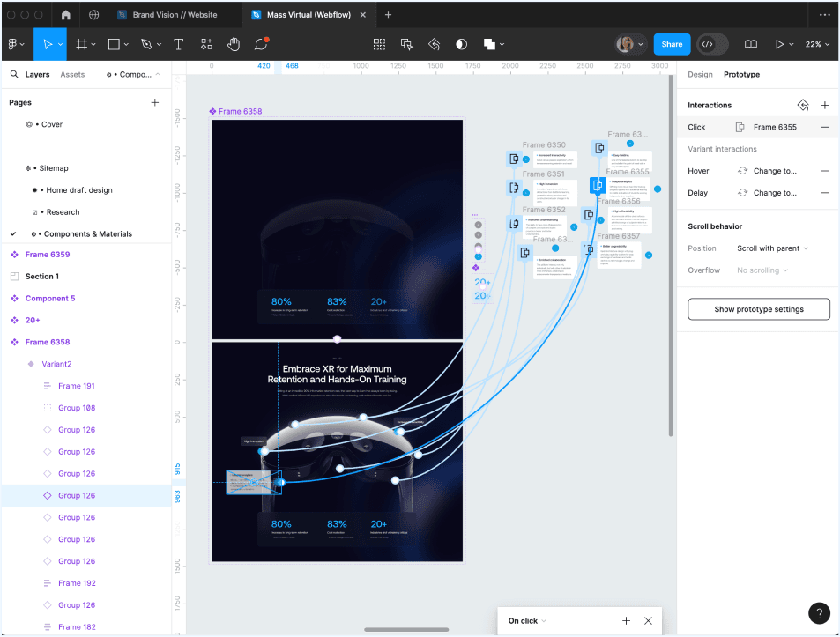
Task: Open the shape tools dropdown arrow
Action: [x=126, y=44]
